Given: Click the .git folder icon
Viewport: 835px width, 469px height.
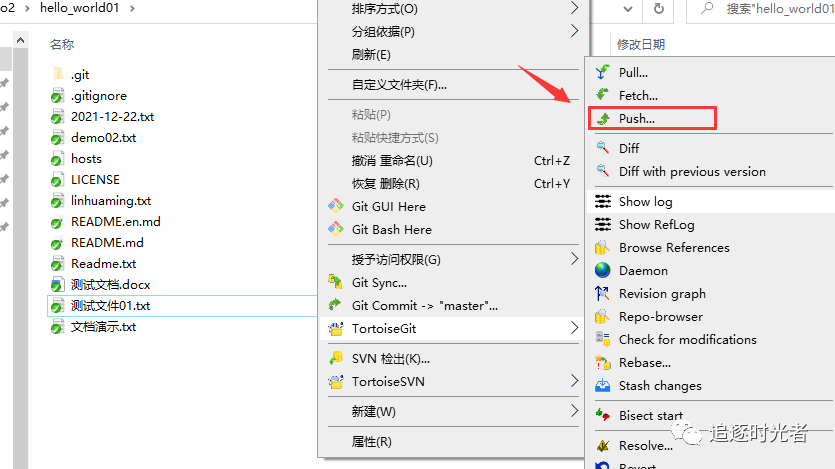Looking at the screenshot, I should (x=58, y=75).
